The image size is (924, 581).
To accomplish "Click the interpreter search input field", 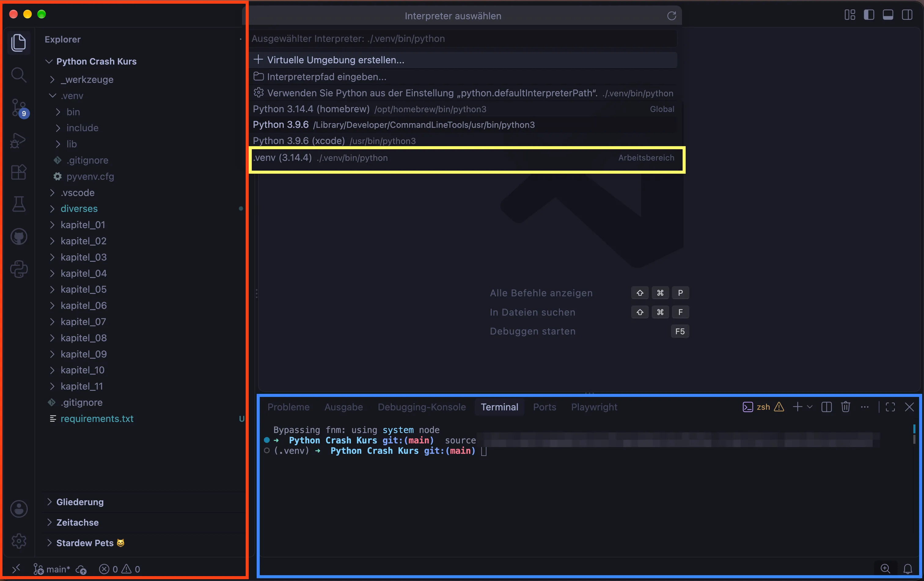I will (463, 39).
